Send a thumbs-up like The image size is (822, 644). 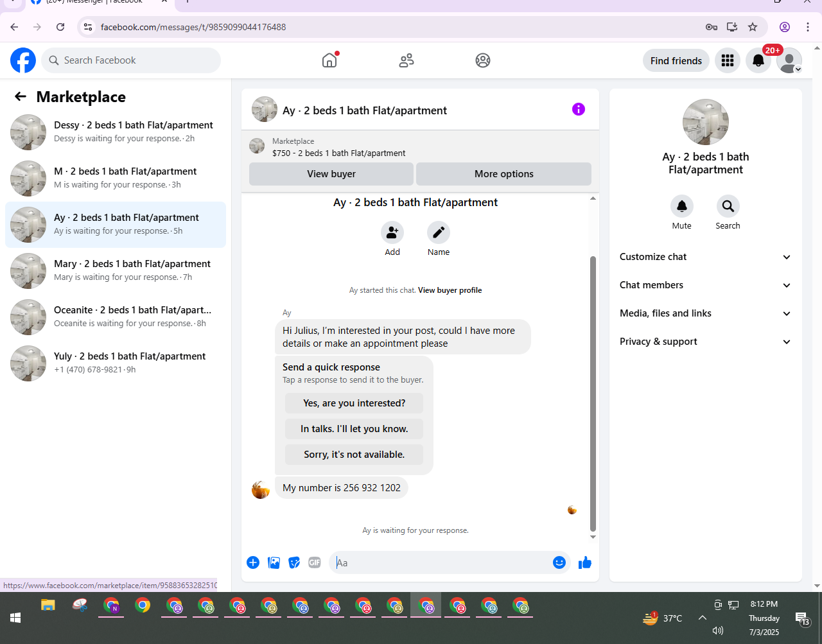[x=585, y=563]
